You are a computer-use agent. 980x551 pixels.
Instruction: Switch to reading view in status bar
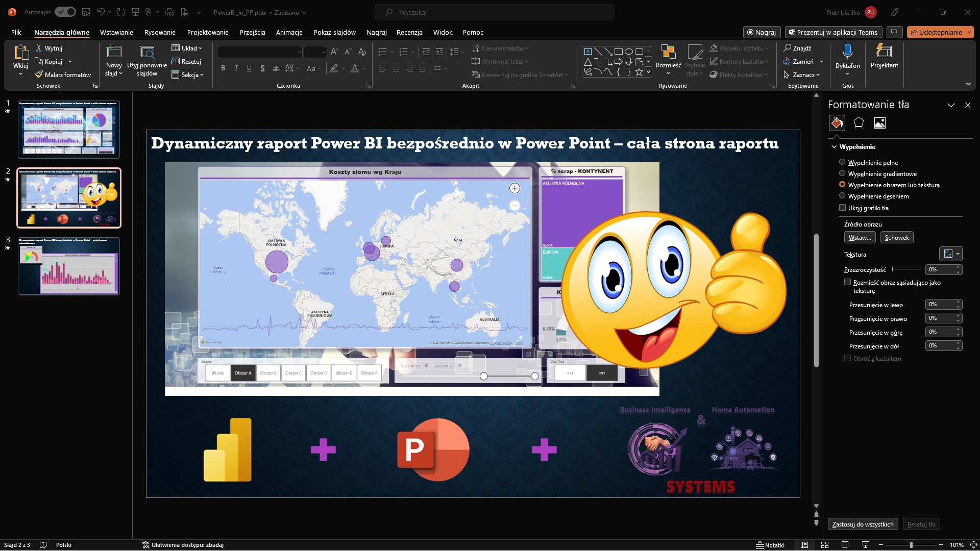pyautogui.click(x=845, y=545)
